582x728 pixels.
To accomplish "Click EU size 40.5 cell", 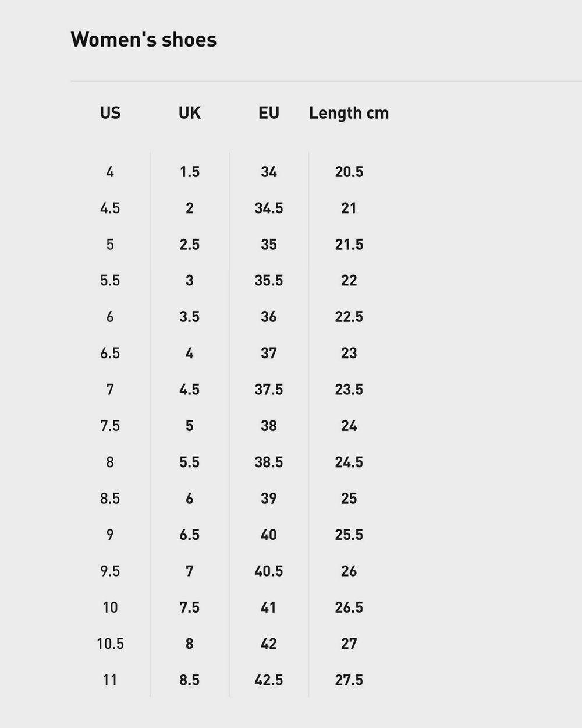I will (269, 571).
